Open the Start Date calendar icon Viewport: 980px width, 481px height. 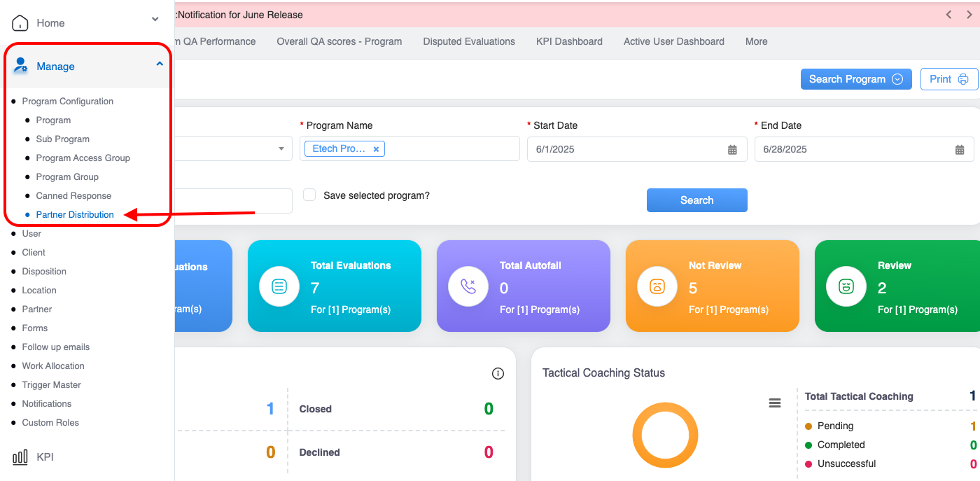pos(732,150)
